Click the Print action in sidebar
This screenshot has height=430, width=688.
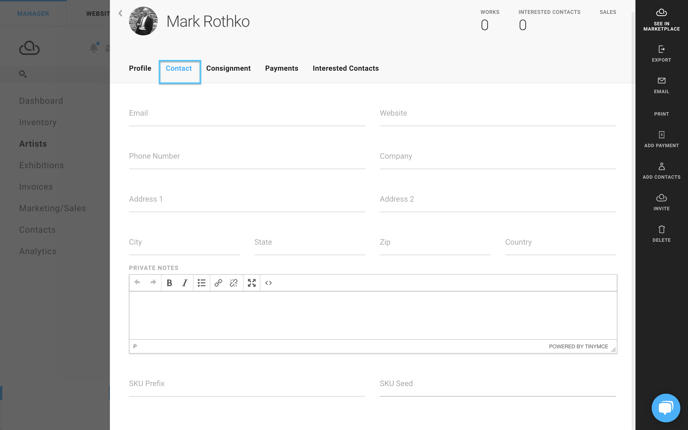click(661, 114)
